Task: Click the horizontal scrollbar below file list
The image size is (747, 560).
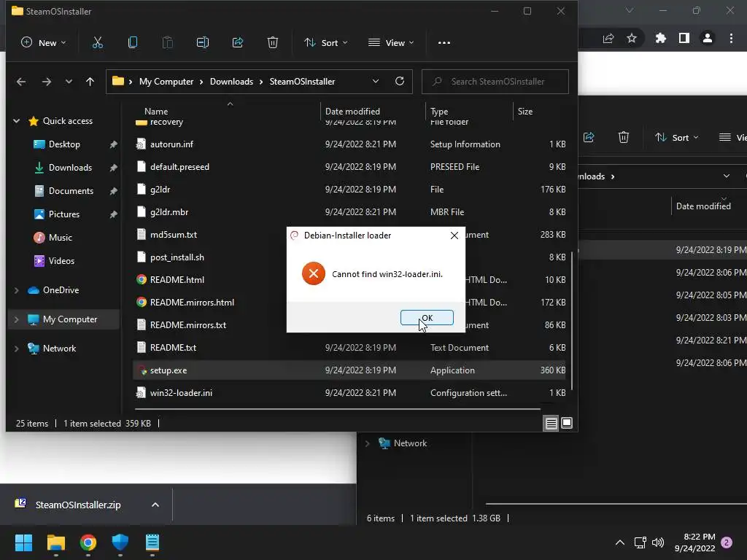Action: tap(337, 408)
